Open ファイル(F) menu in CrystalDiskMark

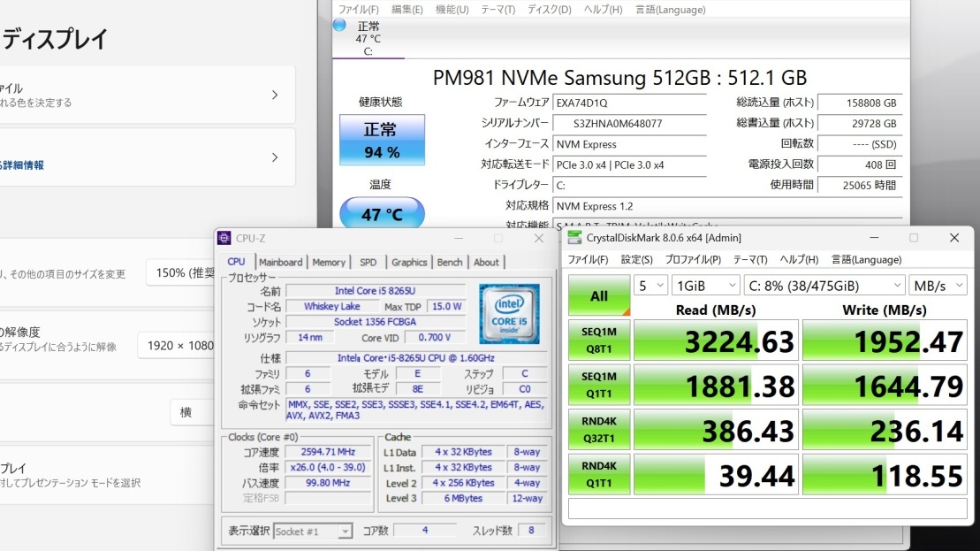[x=588, y=259]
